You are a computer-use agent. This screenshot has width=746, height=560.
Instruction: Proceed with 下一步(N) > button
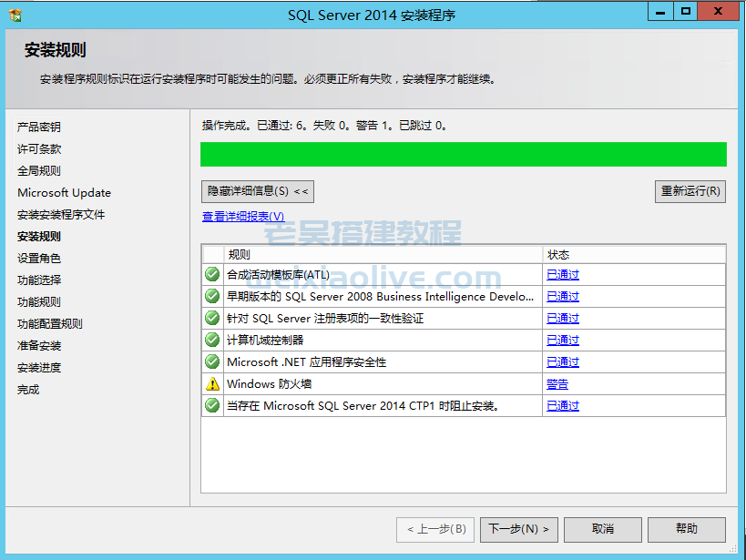(x=518, y=529)
